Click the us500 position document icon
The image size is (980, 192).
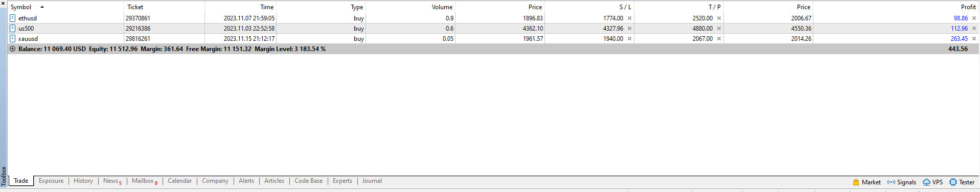coord(13,29)
